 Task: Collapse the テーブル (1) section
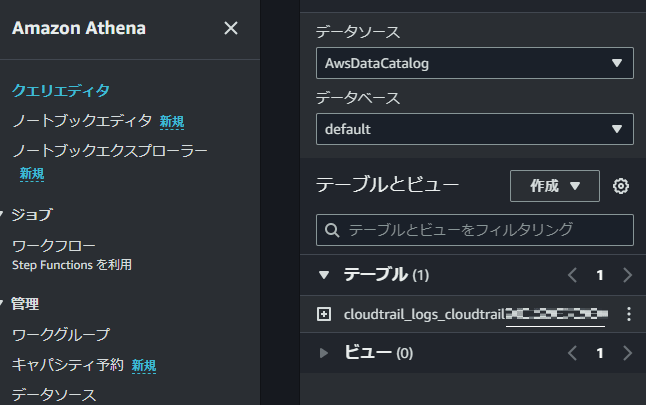[324, 275]
